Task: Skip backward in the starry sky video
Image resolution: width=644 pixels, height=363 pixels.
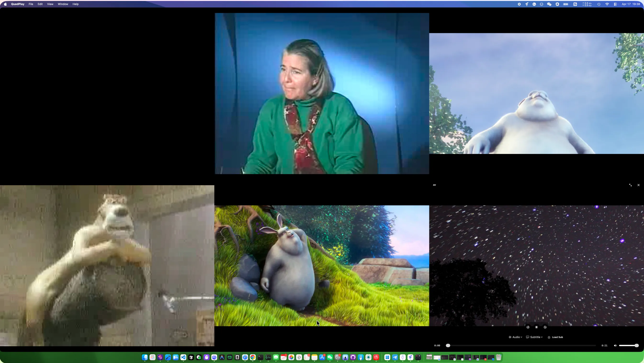Action: pos(528,327)
